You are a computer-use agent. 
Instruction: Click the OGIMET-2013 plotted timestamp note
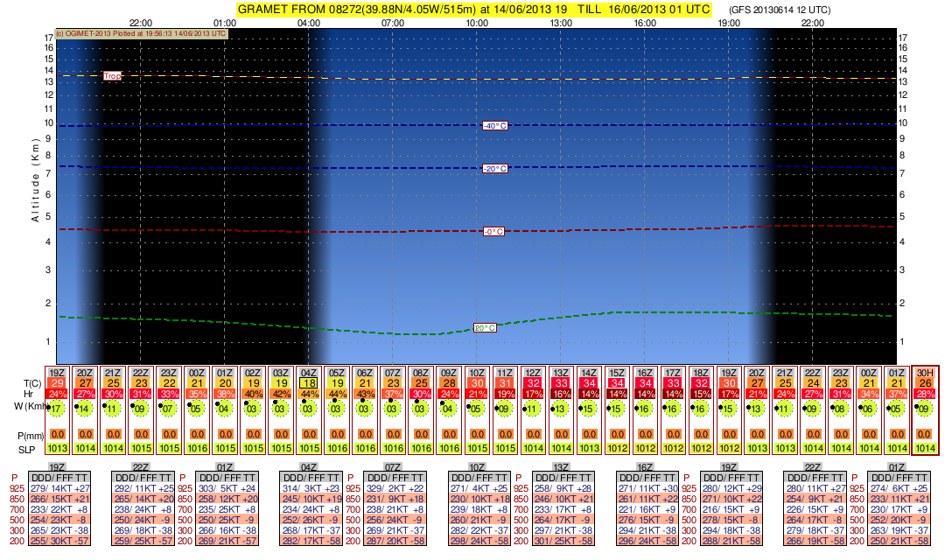[142, 33]
